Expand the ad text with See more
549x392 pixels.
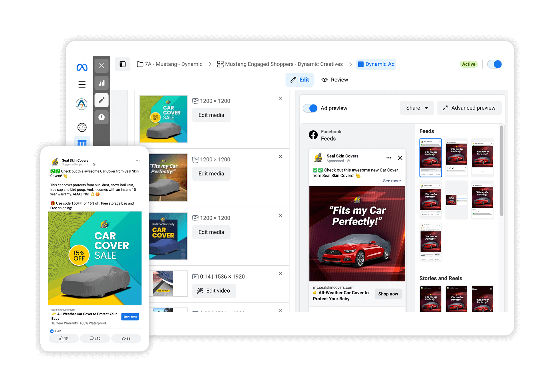[391, 181]
